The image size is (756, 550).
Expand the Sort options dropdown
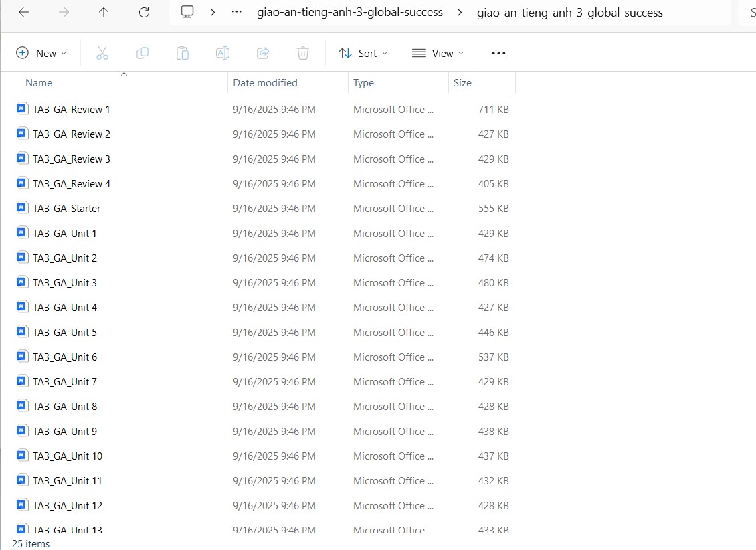coord(363,53)
